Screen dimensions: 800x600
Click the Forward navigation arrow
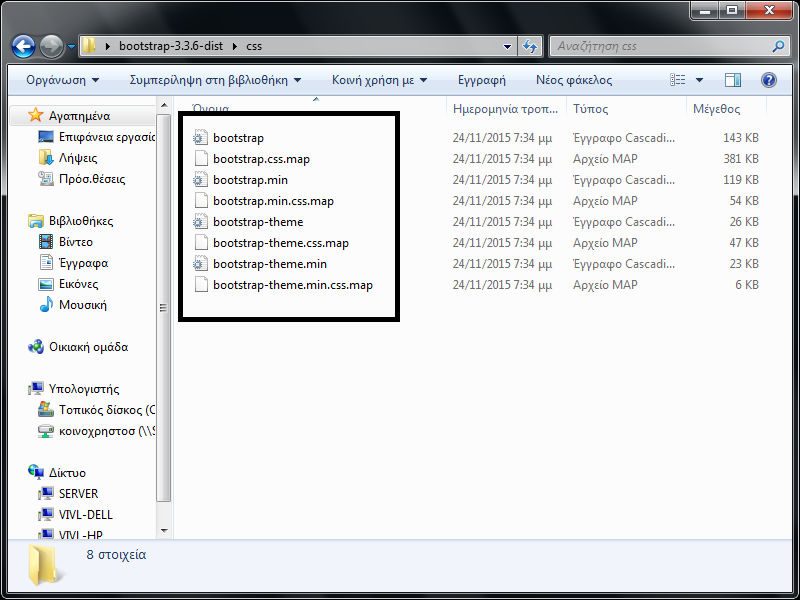click(51, 46)
